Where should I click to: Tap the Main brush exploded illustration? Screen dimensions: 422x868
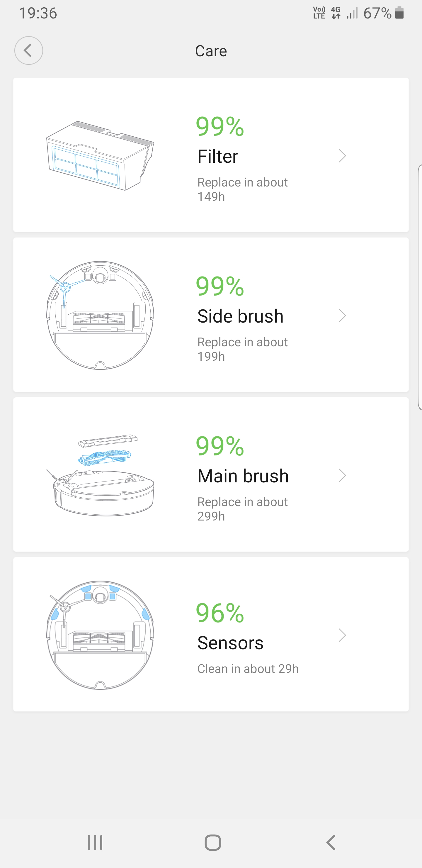click(100, 475)
